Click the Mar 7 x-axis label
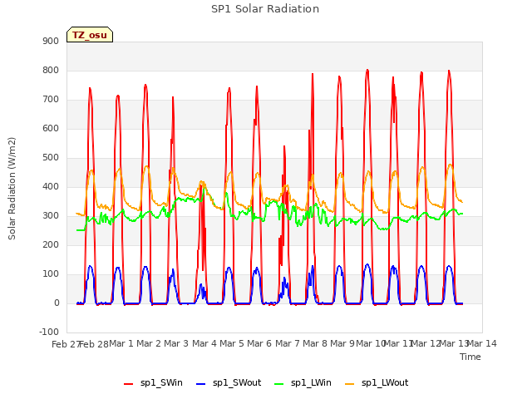 click(x=288, y=343)
